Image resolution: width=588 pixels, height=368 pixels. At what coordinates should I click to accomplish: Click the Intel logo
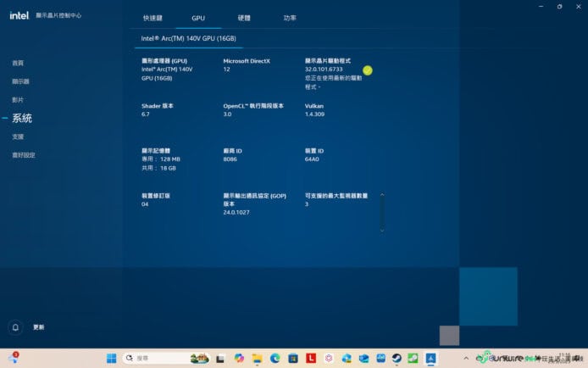(x=19, y=15)
